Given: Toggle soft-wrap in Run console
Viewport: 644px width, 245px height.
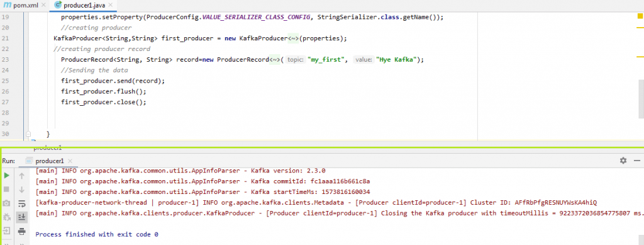Looking at the screenshot, I should 22,203.
